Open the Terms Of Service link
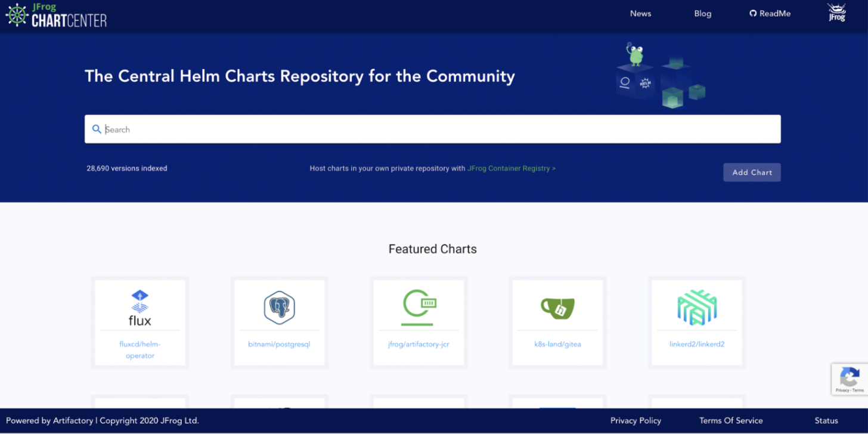The width and height of the screenshot is (868, 434). pyautogui.click(x=731, y=420)
